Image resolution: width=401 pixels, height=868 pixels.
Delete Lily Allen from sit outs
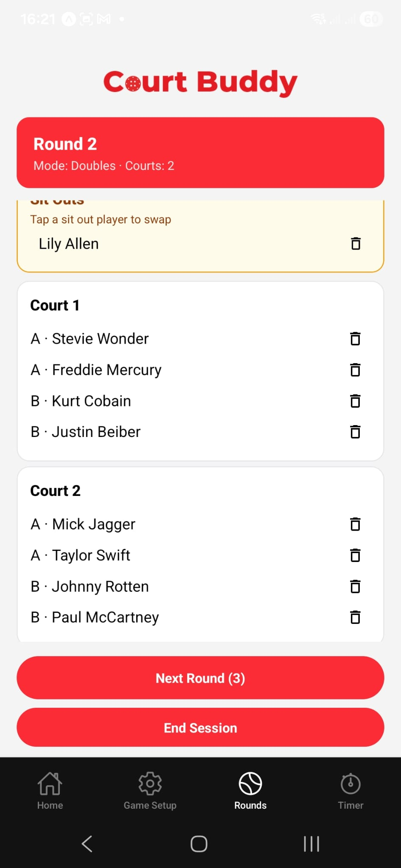(356, 244)
